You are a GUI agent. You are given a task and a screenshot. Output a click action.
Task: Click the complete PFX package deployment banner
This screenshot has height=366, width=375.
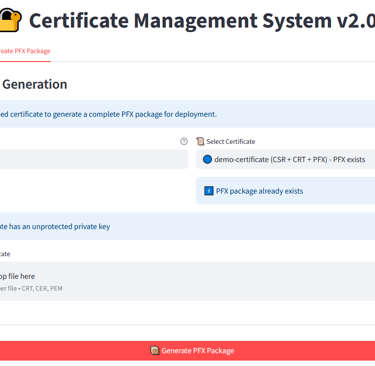click(x=187, y=114)
